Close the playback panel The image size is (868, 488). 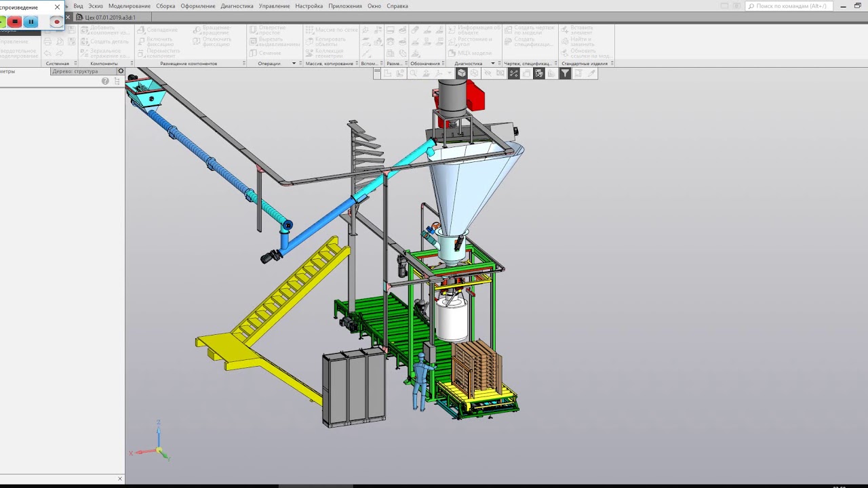57,7
